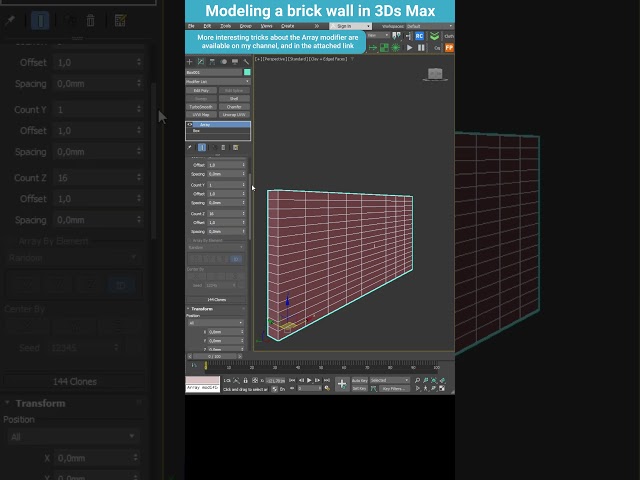This screenshot has height=480, width=640.
Task: Open the Random distribution dropdown
Action: (216, 248)
